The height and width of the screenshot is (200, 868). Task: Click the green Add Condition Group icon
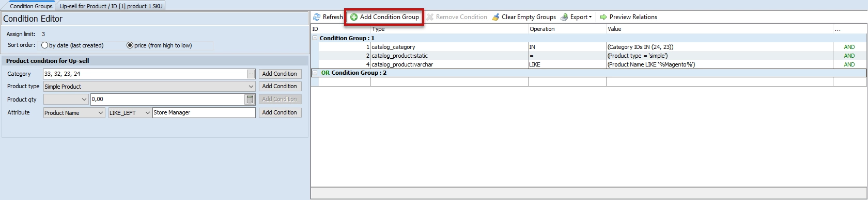tap(354, 17)
